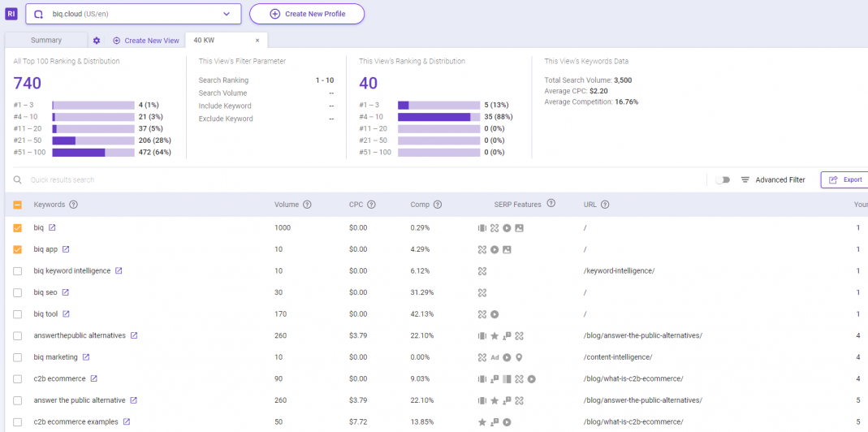Open external link icon for biq keyword intelligence
The width and height of the screenshot is (868, 432).
(x=119, y=271)
